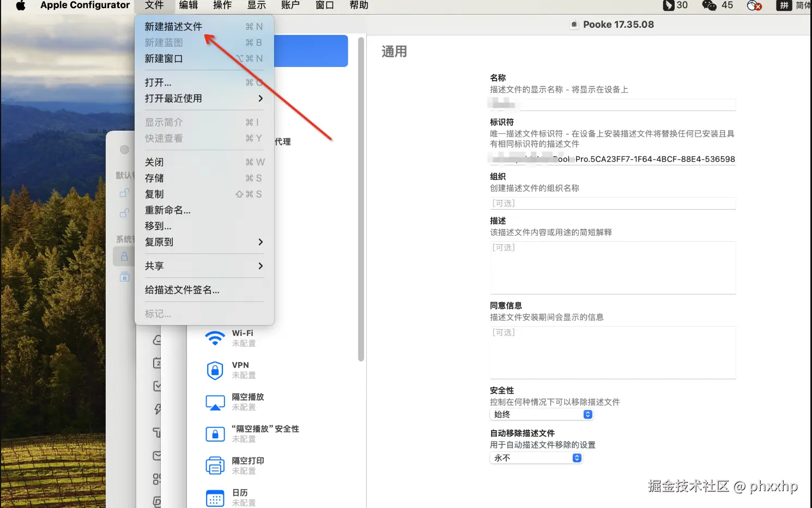Click the network status icon with red X
The height and width of the screenshot is (508, 812).
pos(754,5)
